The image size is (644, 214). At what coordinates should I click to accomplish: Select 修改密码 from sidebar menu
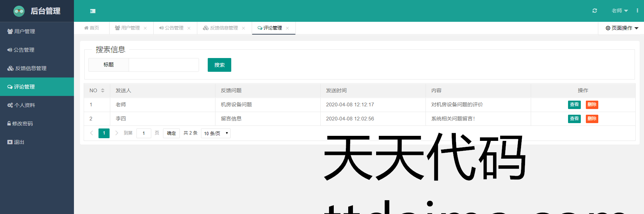point(23,124)
